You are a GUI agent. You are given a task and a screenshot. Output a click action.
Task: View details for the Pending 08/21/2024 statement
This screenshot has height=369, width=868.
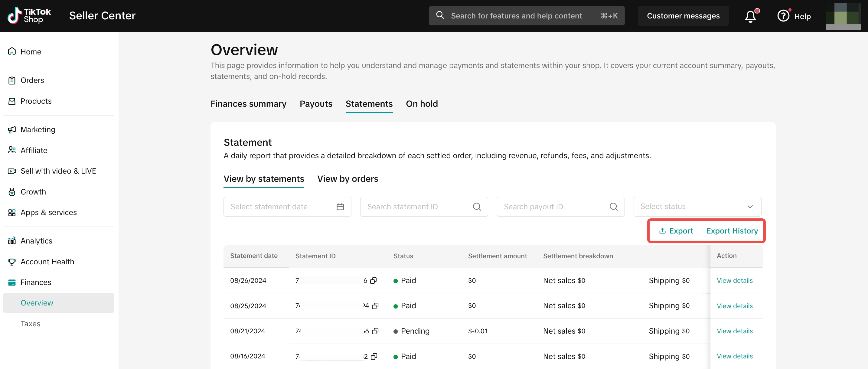[734, 331]
